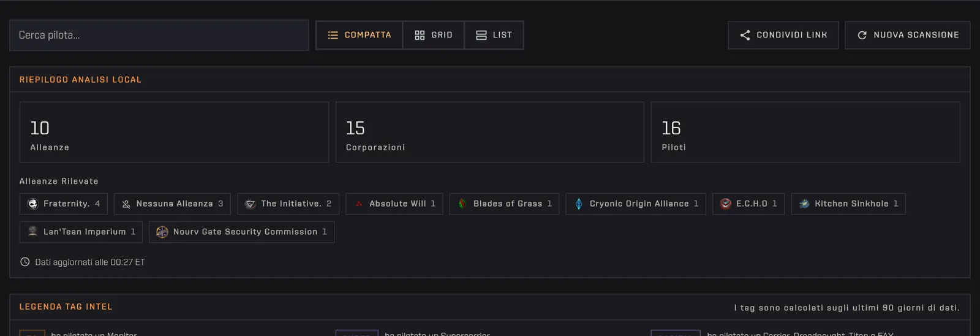The width and height of the screenshot is (980, 336).
Task: Click the Compatta list icon
Action: click(333, 35)
